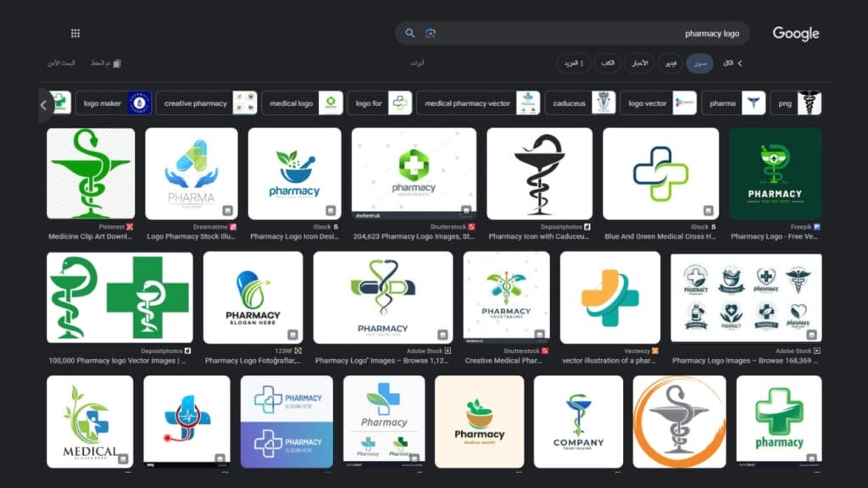Filter by the 'png' chip
868x488 pixels.
point(796,103)
